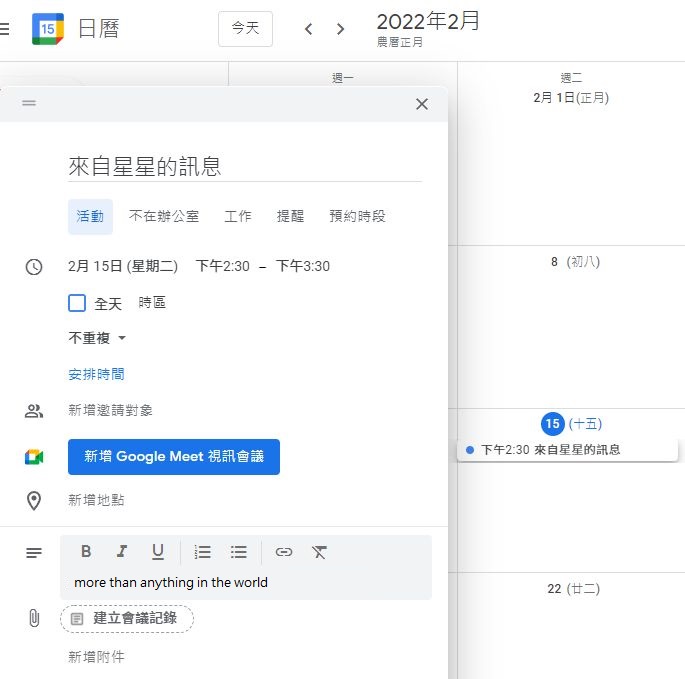
Task: Select day 8 (初八) in calendar
Action: click(575, 262)
